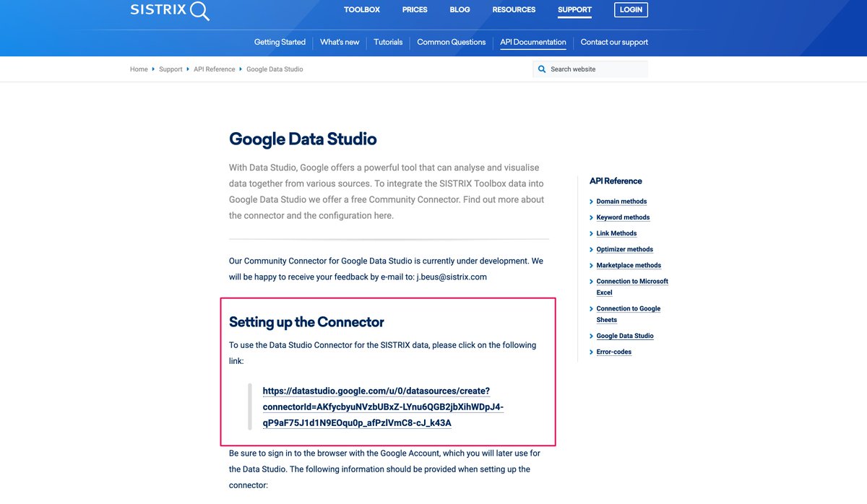Switch to the API Documentation tab

pyautogui.click(x=532, y=42)
